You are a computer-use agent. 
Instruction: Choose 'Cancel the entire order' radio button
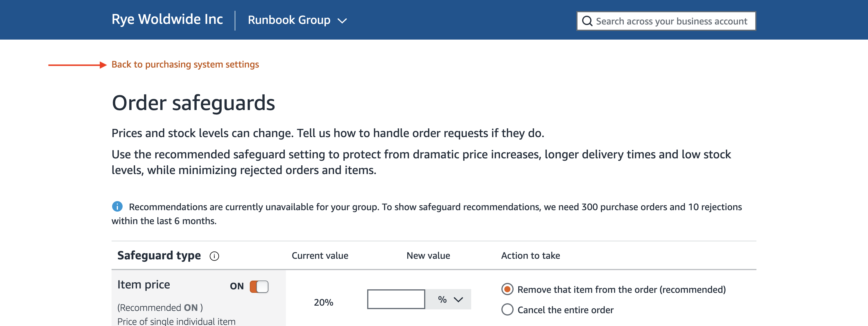[507, 309]
